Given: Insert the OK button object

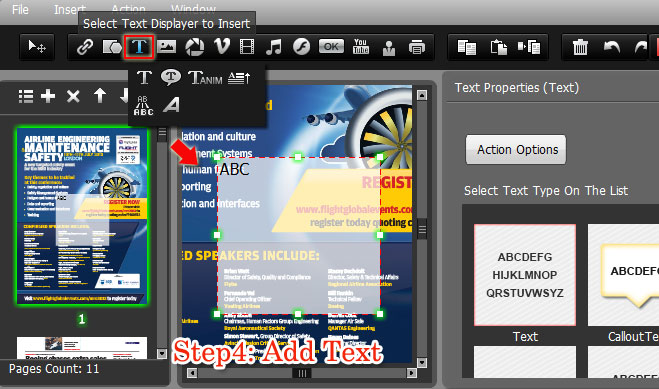Looking at the screenshot, I should [x=331, y=46].
